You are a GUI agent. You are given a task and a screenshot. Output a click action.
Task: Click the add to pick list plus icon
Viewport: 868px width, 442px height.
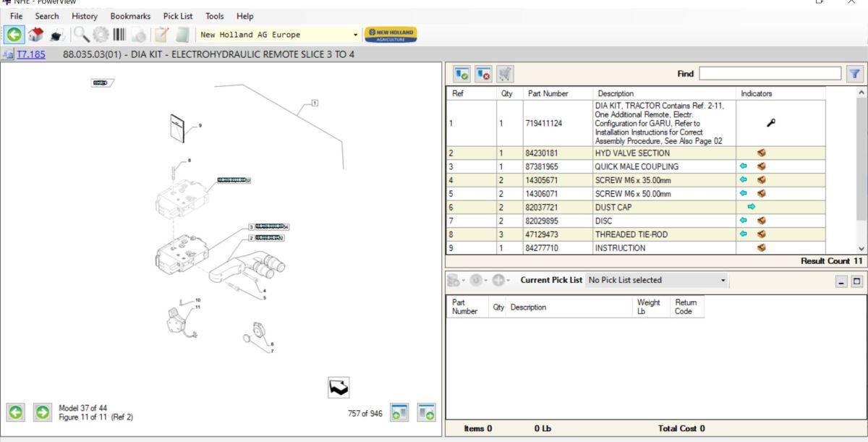point(498,280)
